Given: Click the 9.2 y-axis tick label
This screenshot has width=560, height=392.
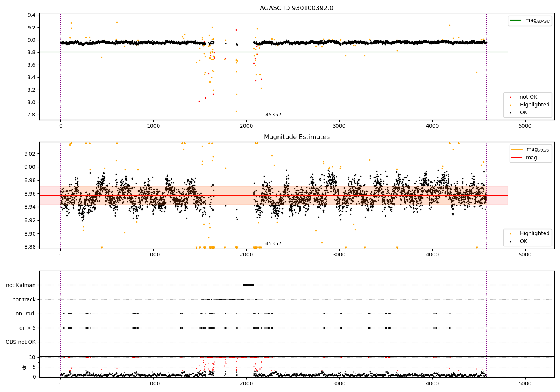Looking at the screenshot, I should 32,28.
